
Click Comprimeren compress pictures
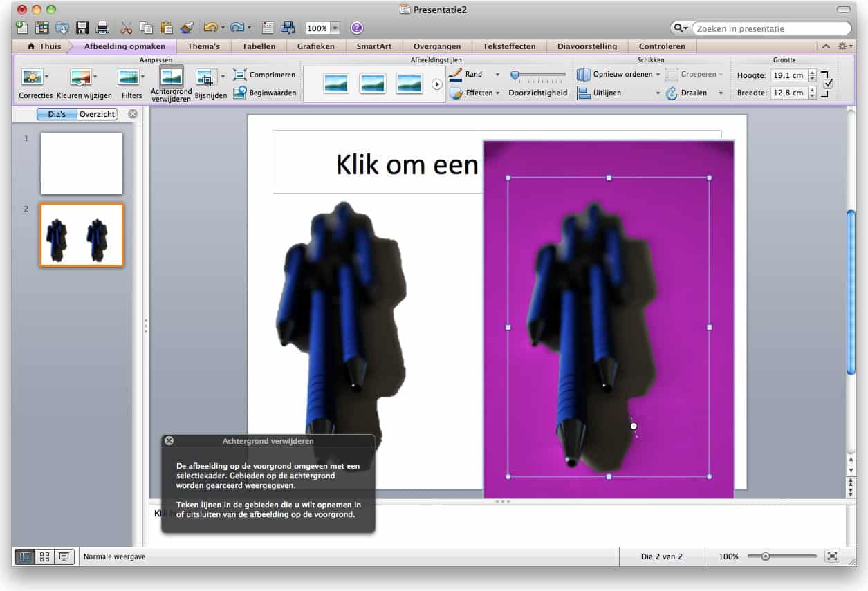click(x=264, y=74)
